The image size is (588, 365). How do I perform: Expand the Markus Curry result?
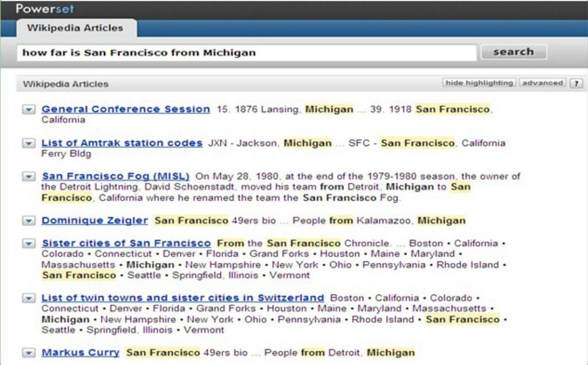(29, 353)
